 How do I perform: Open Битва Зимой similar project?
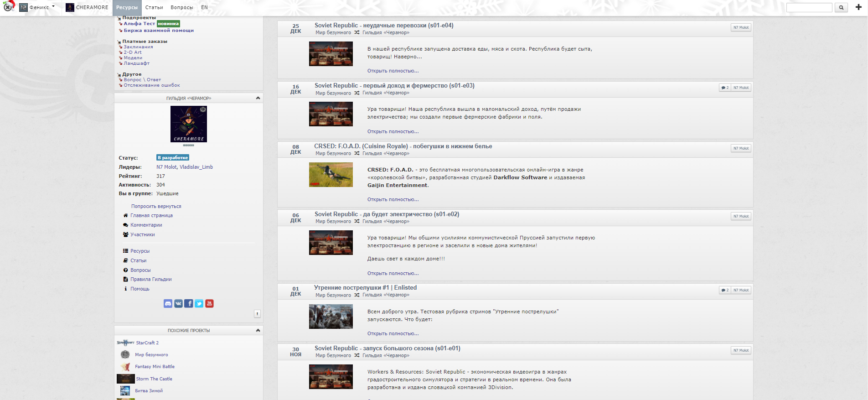[149, 390]
